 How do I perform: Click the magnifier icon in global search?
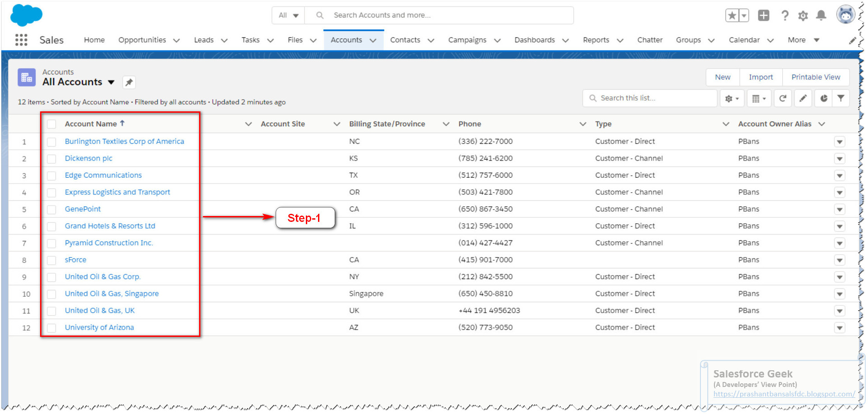point(320,15)
